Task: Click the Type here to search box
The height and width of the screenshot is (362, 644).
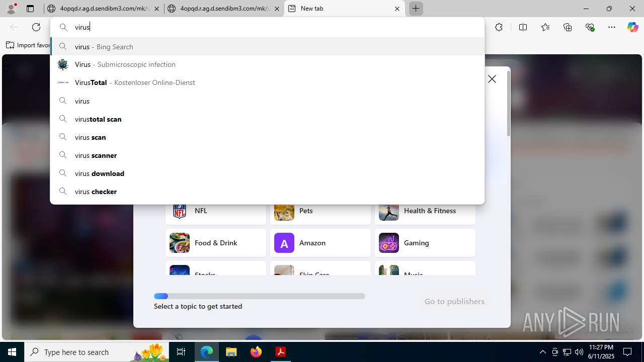Action: 97,352
